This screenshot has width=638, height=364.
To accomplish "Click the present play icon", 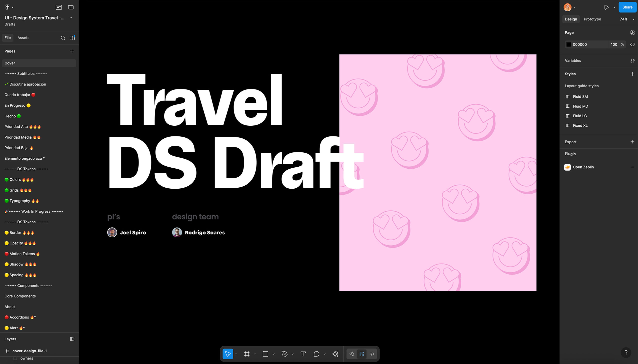I will tap(606, 7).
